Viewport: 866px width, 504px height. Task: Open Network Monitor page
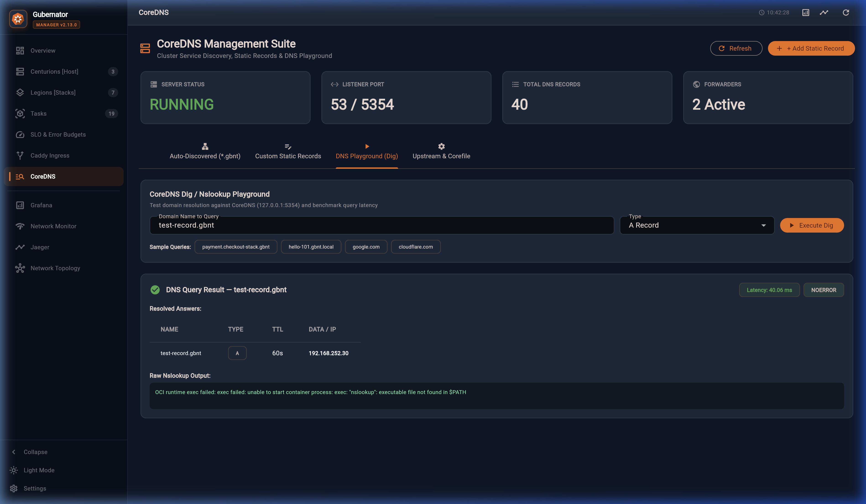coord(64,226)
